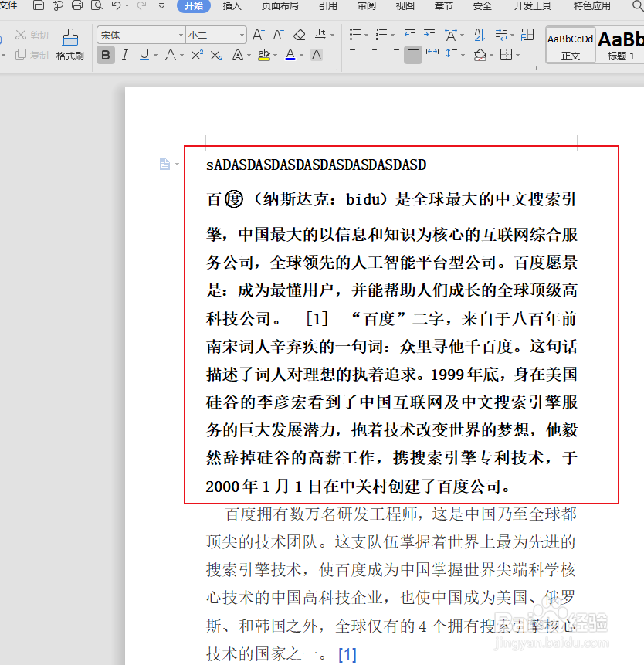Click the Clear Formatting eraser icon
The image size is (644, 665).
tap(300, 35)
